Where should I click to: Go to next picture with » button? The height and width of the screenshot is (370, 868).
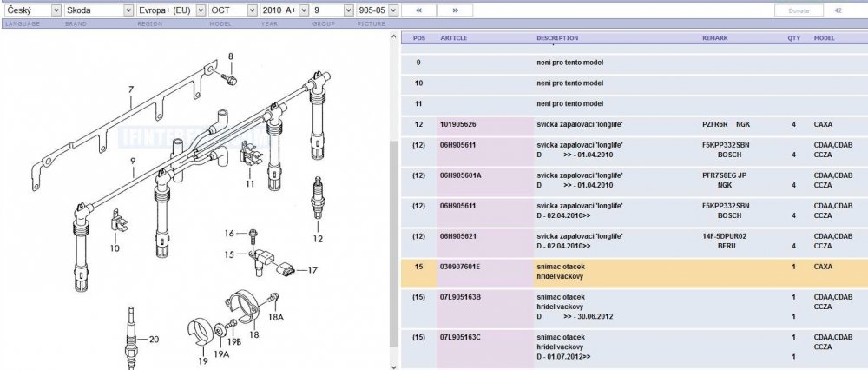pyautogui.click(x=455, y=10)
